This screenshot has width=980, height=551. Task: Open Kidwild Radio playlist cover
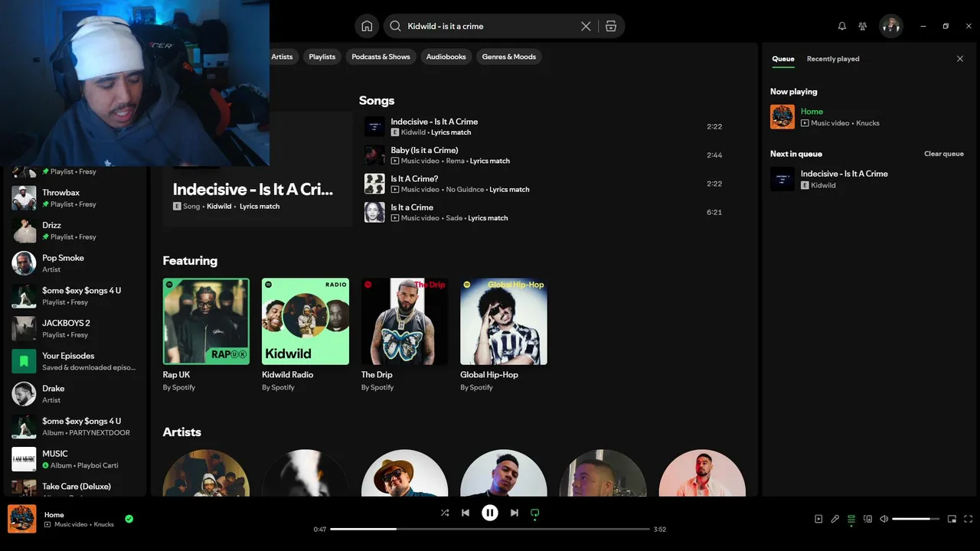[305, 321]
